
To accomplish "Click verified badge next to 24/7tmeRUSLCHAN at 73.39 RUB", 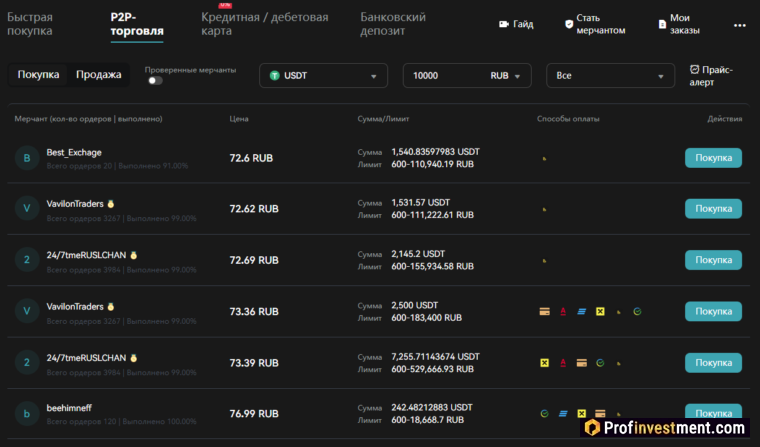I will tap(134, 358).
